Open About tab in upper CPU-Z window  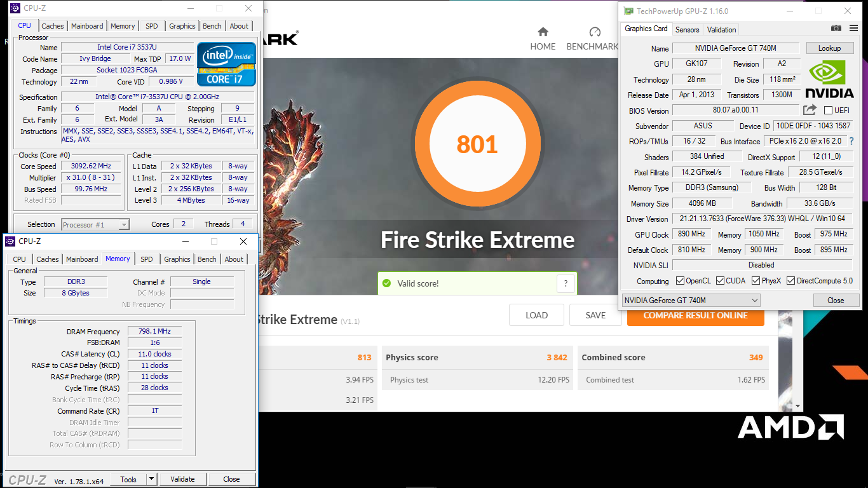239,26
